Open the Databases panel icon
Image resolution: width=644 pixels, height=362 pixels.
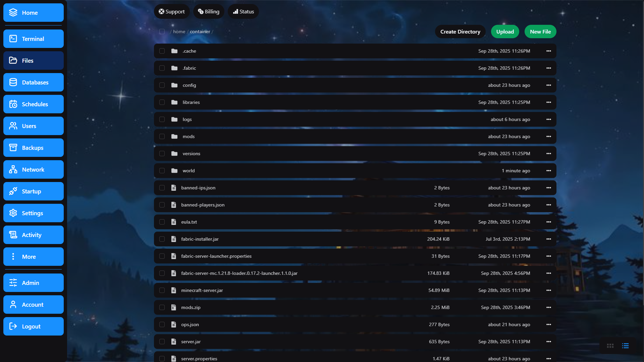pos(13,82)
